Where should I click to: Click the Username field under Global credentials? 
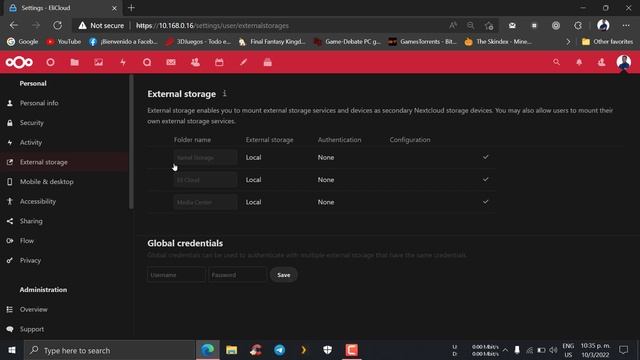coord(176,275)
